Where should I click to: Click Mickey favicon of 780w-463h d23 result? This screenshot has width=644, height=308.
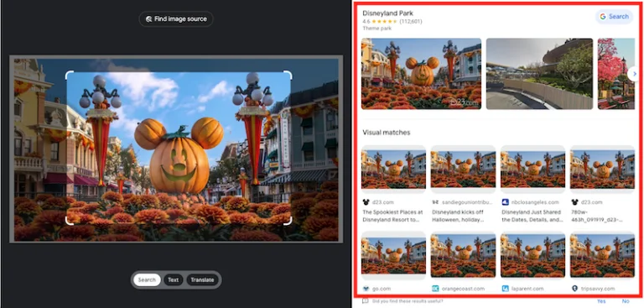pyautogui.click(x=575, y=202)
